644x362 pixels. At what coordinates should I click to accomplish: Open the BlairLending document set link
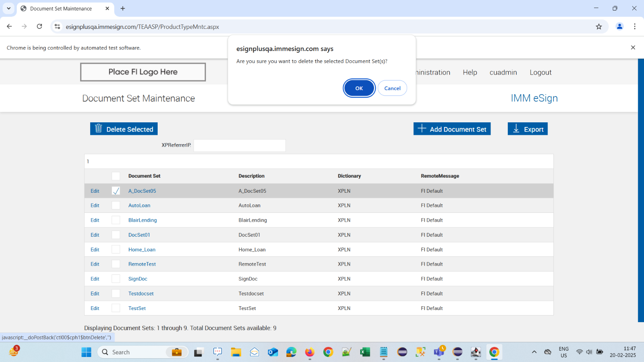(x=143, y=220)
